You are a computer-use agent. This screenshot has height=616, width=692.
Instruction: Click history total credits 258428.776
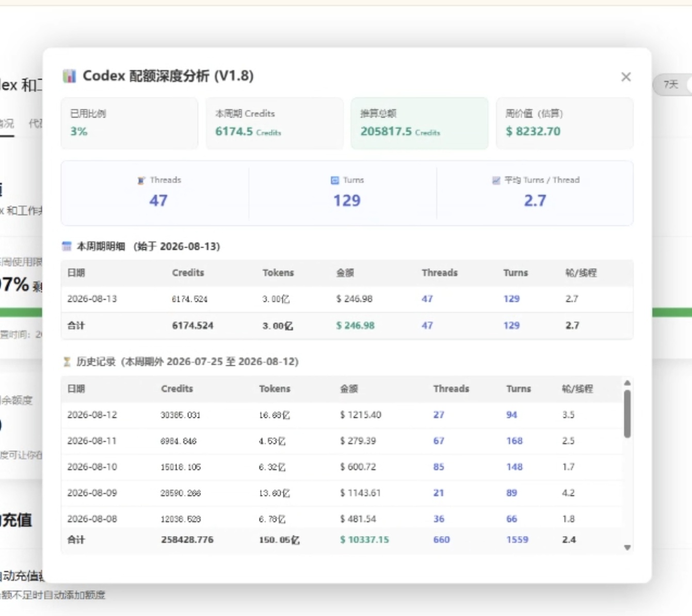pyautogui.click(x=187, y=540)
